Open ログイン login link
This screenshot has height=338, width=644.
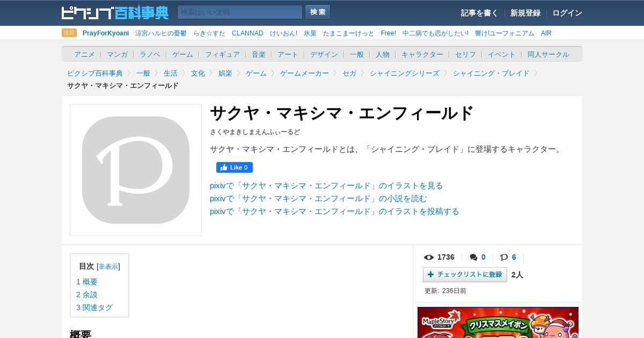click(x=567, y=13)
